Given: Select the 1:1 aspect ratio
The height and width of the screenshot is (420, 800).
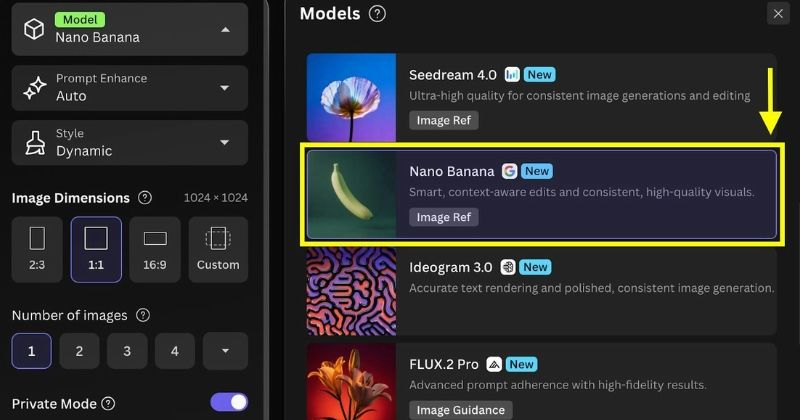Looking at the screenshot, I should click(x=96, y=250).
